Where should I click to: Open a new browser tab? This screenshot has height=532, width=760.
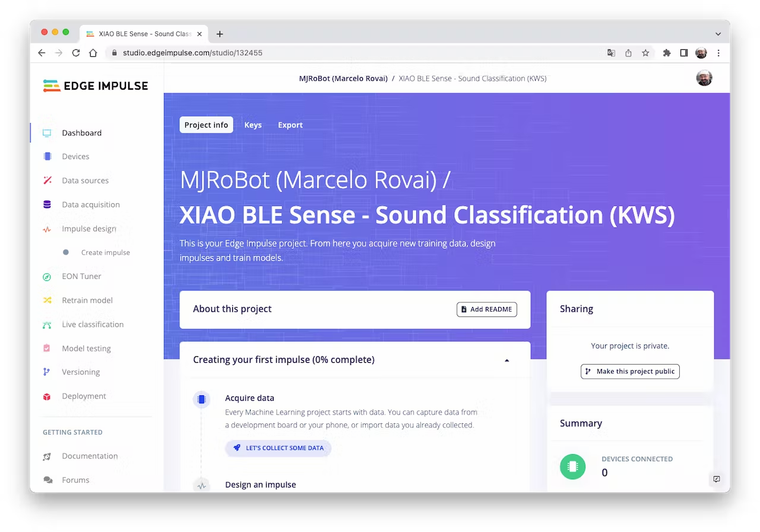(x=220, y=34)
